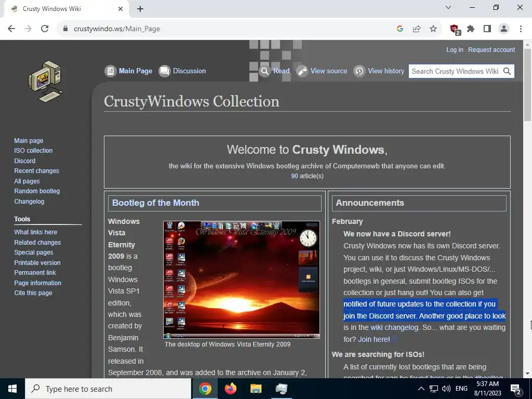This screenshot has width=532, height=399.
Task: Bookmark this page with the star icon
Action: coord(433,29)
